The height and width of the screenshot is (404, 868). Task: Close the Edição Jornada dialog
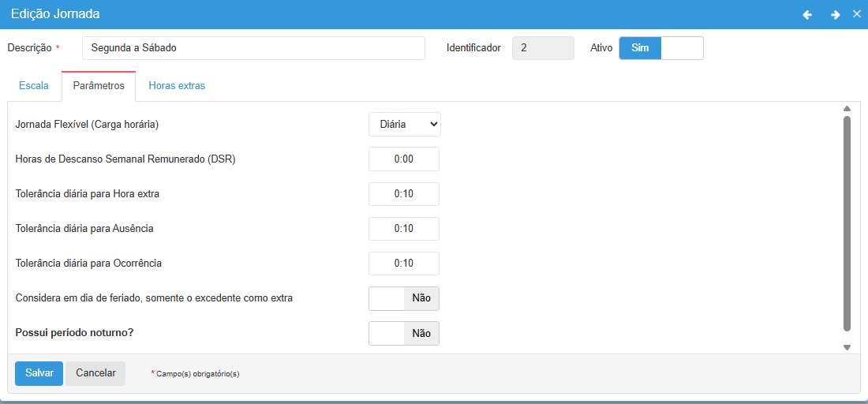click(x=857, y=14)
